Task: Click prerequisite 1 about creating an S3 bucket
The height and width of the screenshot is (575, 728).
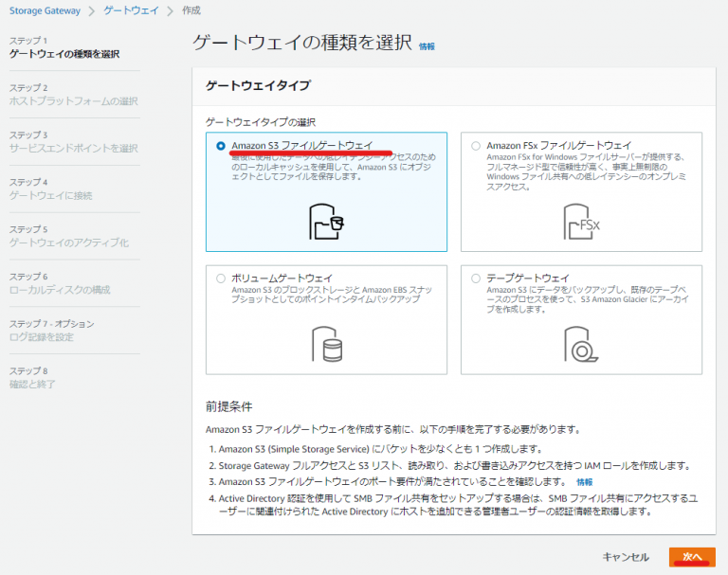Action: click(x=375, y=449)
